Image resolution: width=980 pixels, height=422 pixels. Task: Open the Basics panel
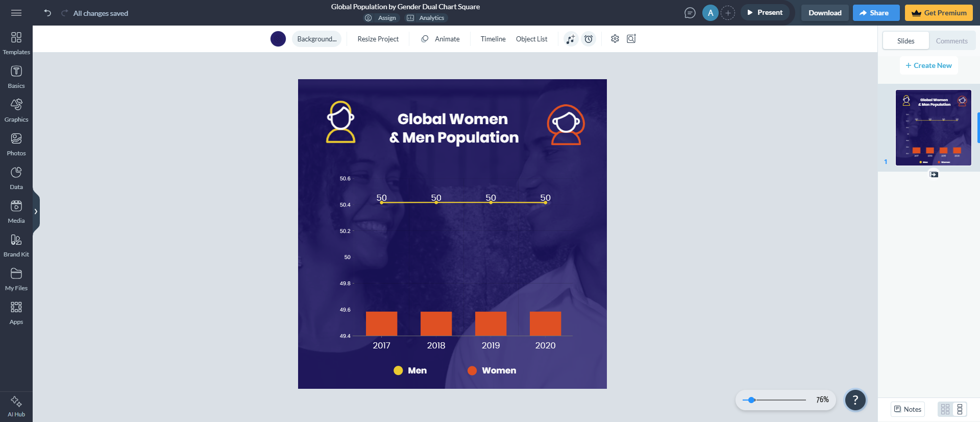16,77
